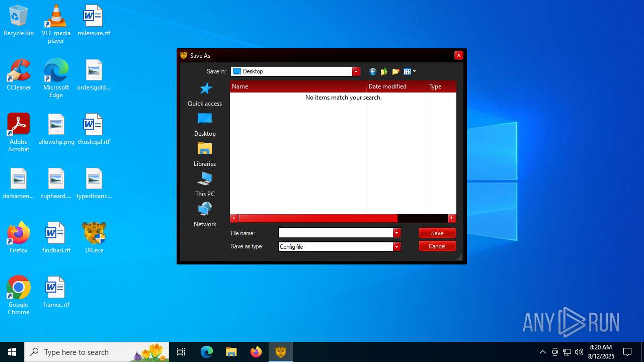Click the horizontal scrollbar left arrow
The width and height of the screenshot is (644, 362).
coord(234,218)
